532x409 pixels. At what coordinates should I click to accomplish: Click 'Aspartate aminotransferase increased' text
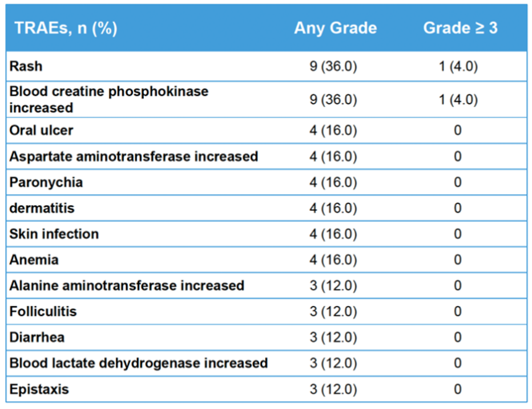pos(134,156)
